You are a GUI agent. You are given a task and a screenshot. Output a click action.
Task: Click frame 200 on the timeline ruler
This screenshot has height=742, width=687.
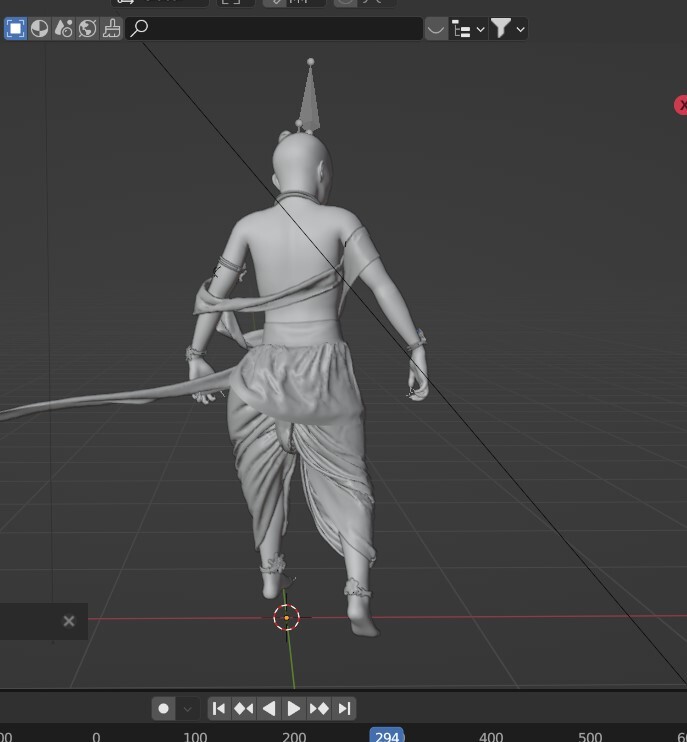pos(294,737)
